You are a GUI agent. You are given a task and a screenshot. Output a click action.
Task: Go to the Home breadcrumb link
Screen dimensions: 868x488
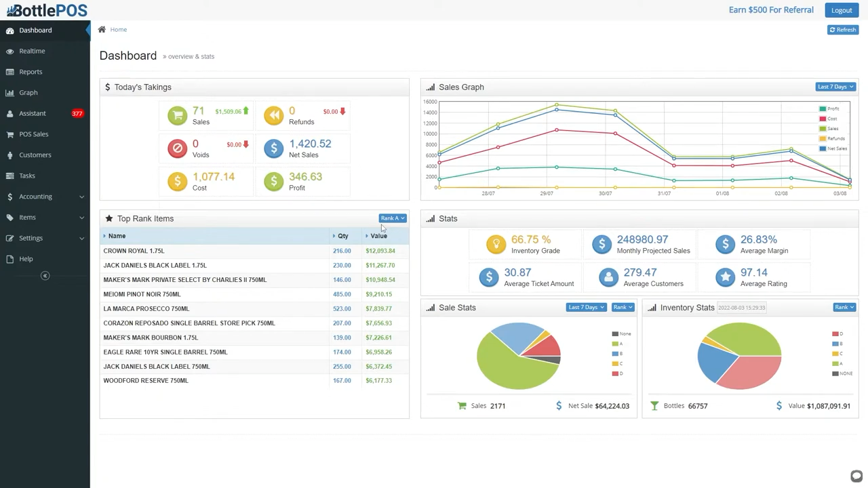(119, 30)
